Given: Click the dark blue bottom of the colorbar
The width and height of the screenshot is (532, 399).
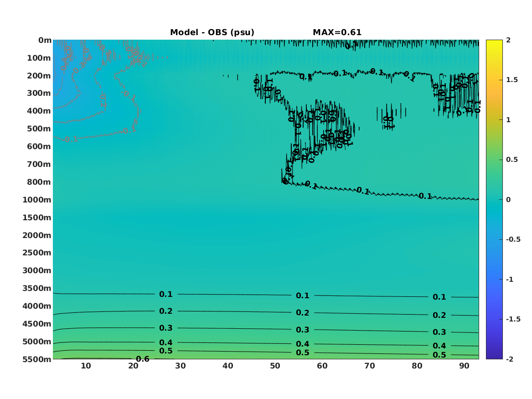Looking at the screenshot, I should 494,355.
